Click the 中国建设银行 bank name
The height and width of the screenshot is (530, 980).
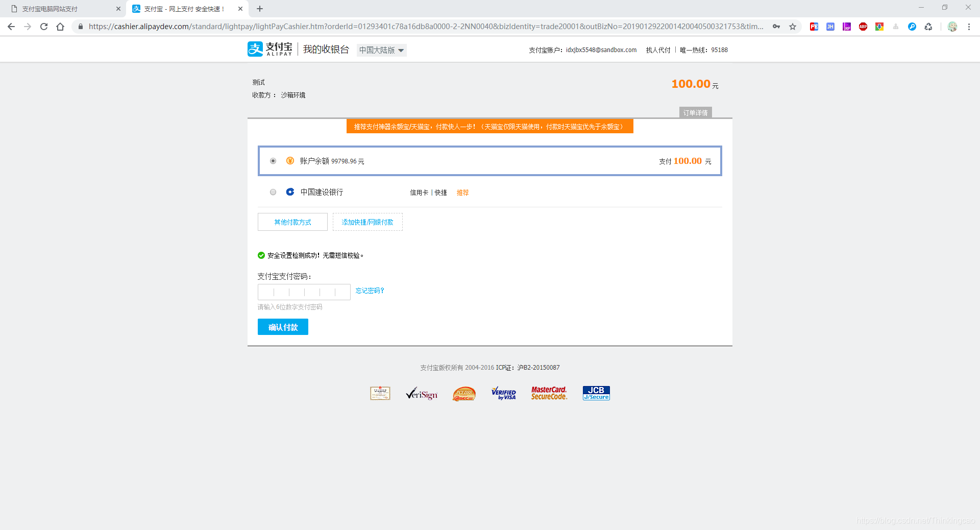(x=322, y=192)
